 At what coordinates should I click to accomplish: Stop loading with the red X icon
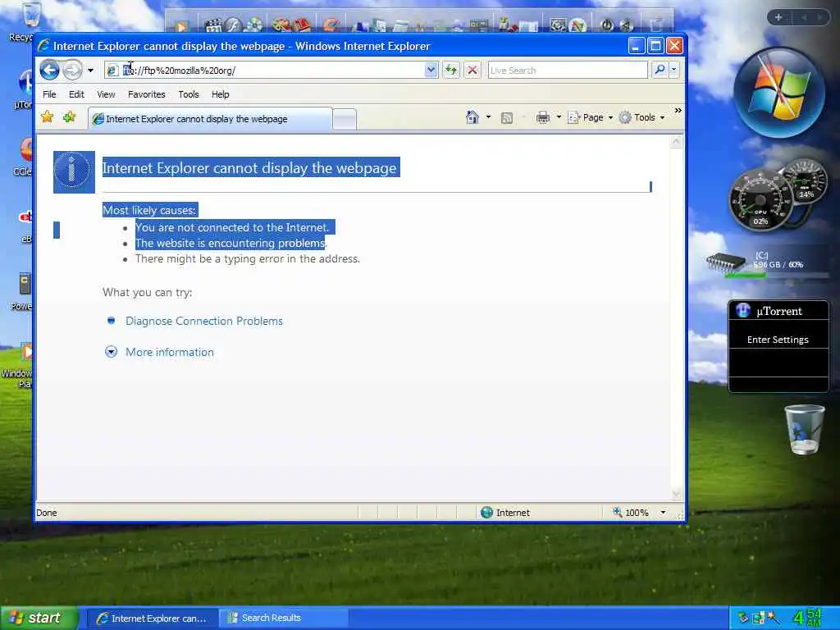(472, 71)
